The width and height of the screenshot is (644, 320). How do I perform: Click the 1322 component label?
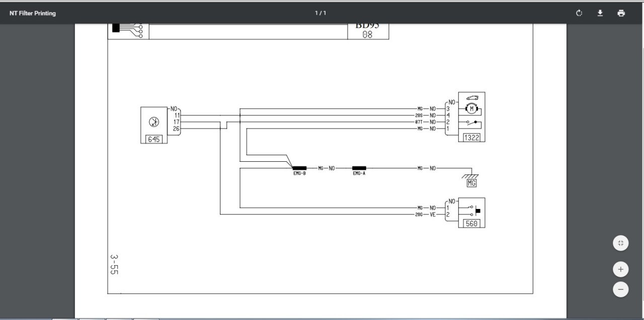click(471, 138)
